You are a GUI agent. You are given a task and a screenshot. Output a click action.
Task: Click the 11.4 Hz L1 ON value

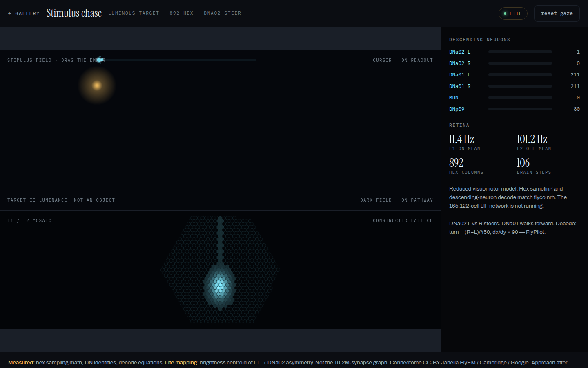click(x=462, y=139)
